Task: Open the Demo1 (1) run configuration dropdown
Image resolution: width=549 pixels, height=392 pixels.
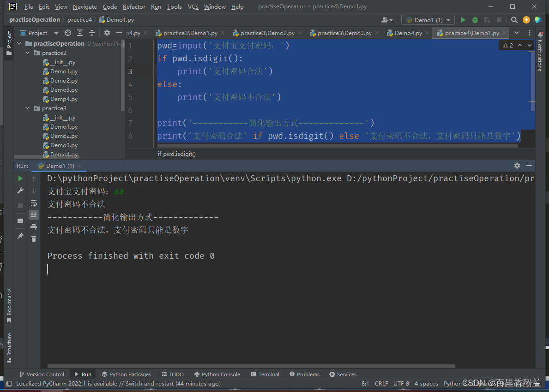Action: click(x=428, y=20)
